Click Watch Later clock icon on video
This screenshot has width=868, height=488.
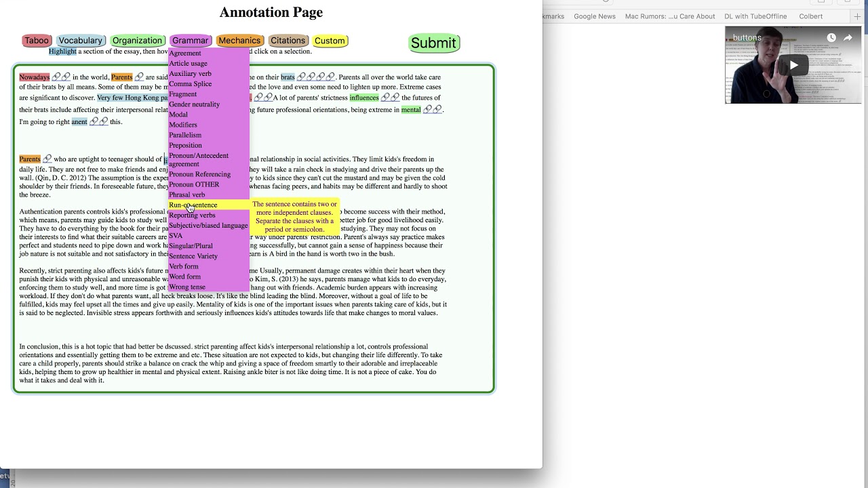831,38
